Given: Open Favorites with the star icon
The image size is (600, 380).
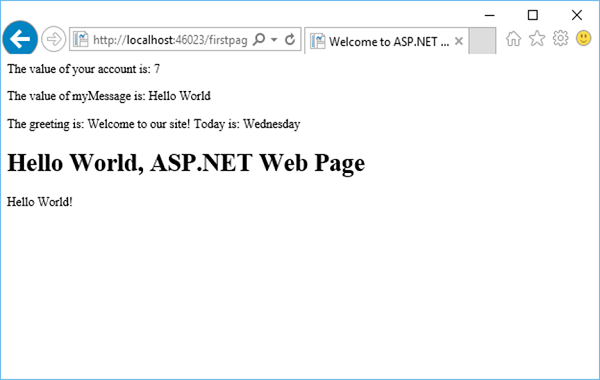Looking at the screenshot, I should (x=537, y=38).
